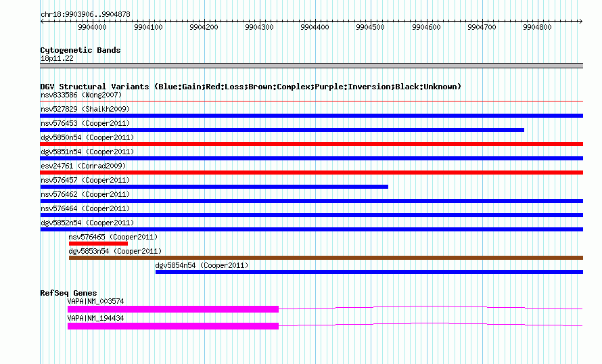Open variant label dgv5852n54 (Cooper2011)
The image size is (602, 364).
click(x=87, y=223)
